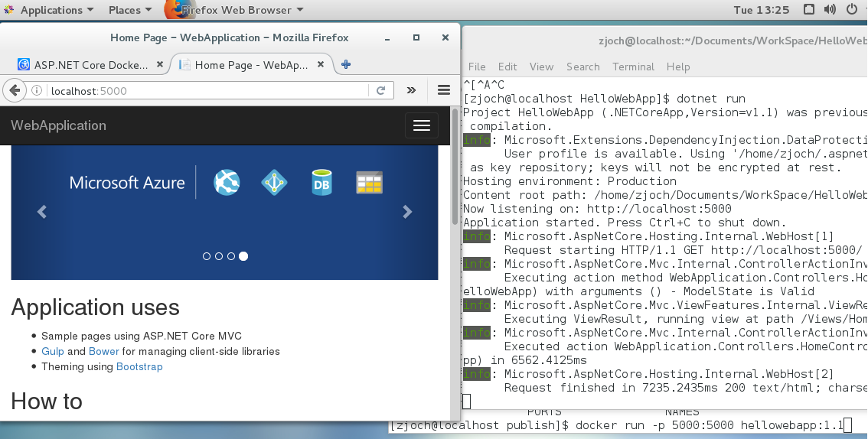Click the 'dotnet run' command line in terminal

coord(605,99)
